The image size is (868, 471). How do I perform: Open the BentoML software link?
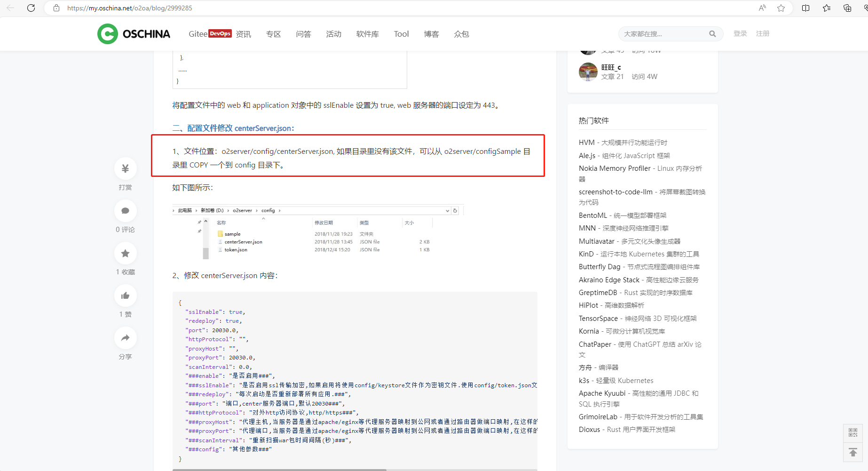tap(592, 215)
